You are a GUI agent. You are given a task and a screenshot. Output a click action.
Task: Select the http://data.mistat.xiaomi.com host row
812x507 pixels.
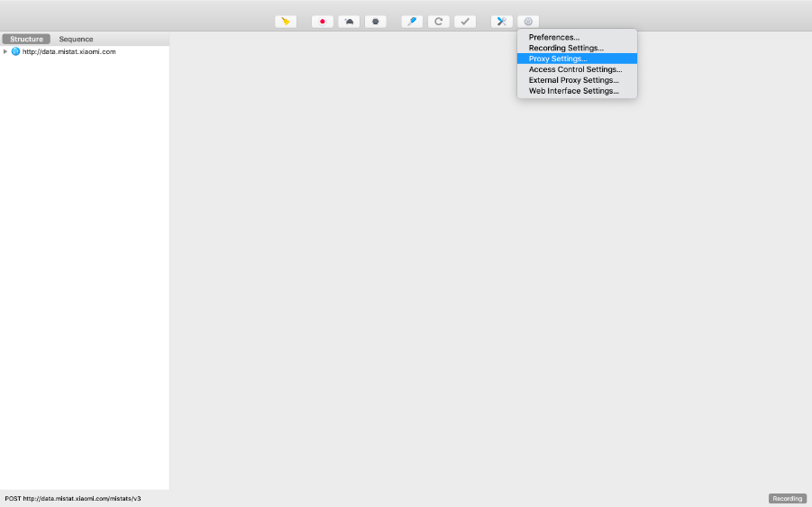tap(85, 51)
